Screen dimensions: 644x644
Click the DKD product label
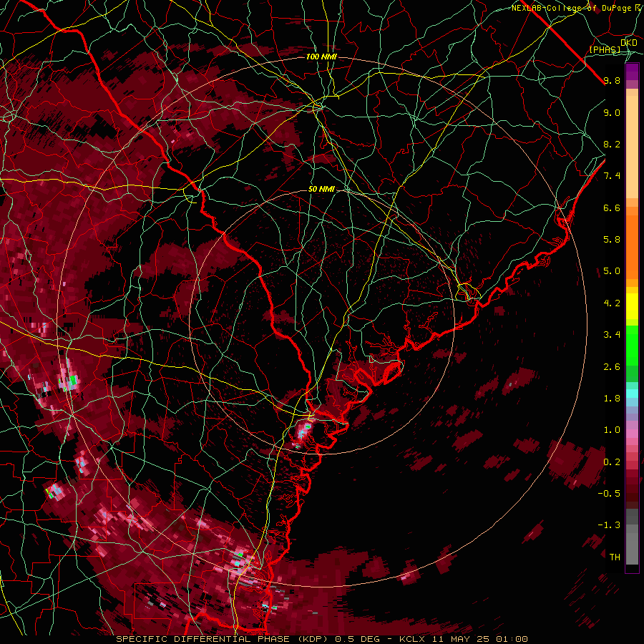tap(628, 42)
